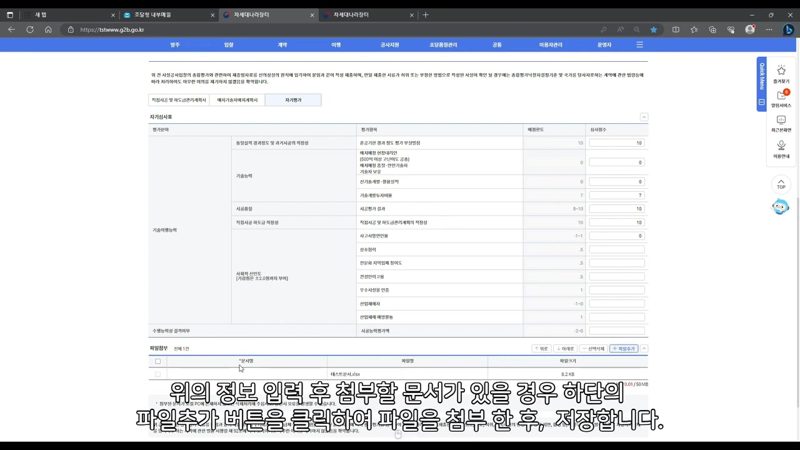800x450 pixels.
Task: Edit score field for 기술개발투자비율 row
Action: [x=616, y=195]
